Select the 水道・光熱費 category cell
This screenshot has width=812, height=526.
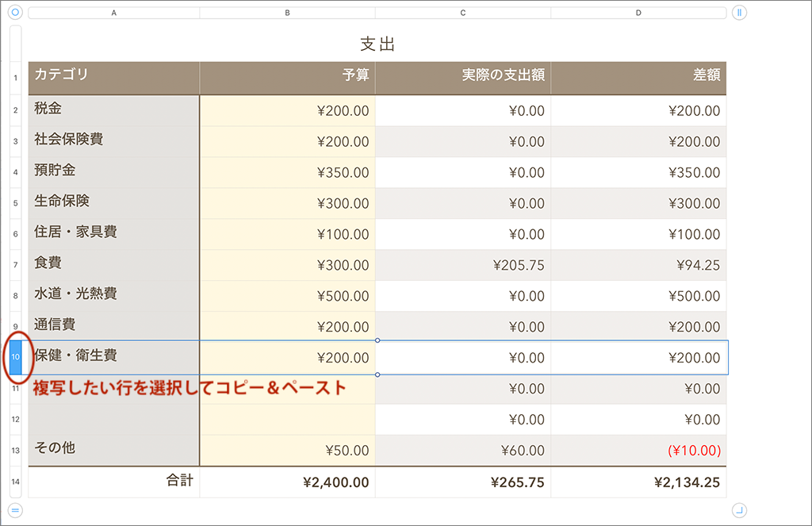coord(114,295)
